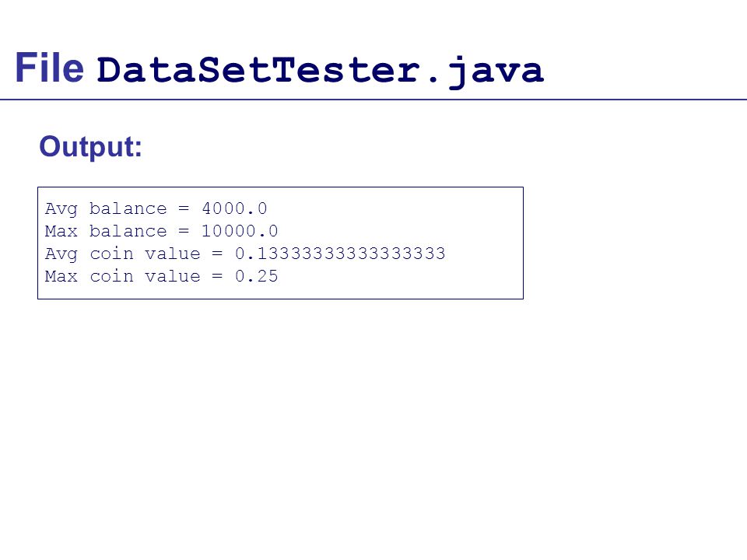
Task: Click the Output: heading
Action: pos(90,147)
